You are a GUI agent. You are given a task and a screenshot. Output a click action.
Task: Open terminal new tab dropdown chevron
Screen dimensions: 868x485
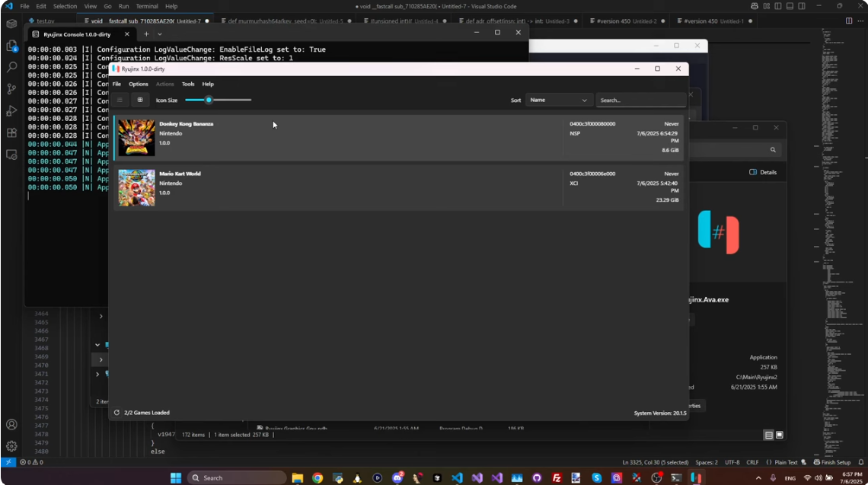160,34
